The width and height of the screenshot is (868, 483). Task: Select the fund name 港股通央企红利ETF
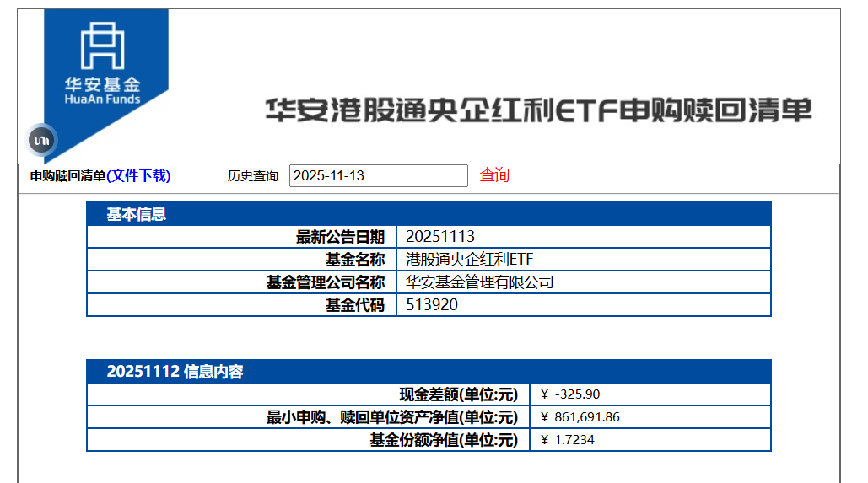coord(469,260)
